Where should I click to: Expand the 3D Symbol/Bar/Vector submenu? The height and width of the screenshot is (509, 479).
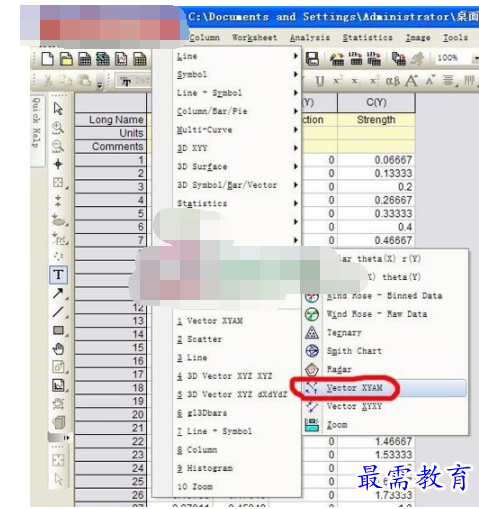point(236,185)
